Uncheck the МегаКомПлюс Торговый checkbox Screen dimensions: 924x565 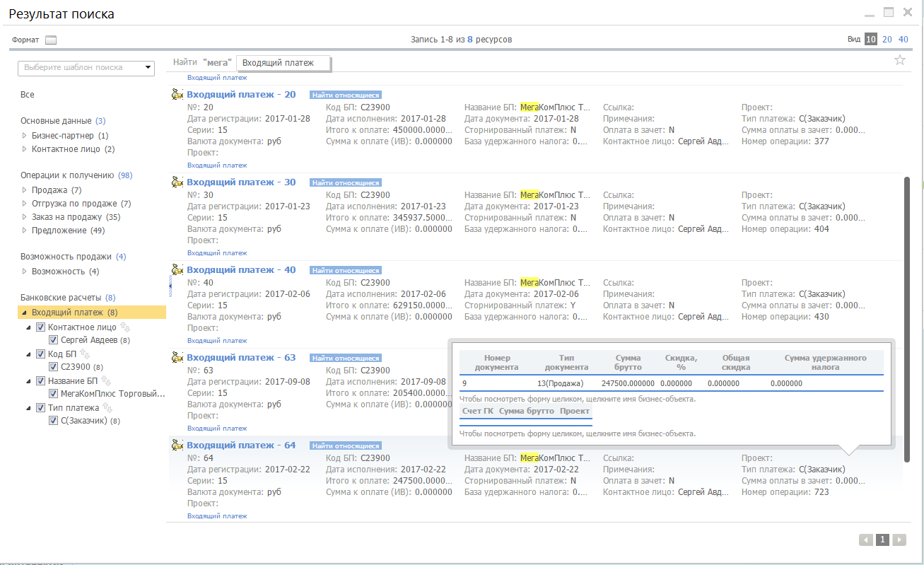coord(53,394)
